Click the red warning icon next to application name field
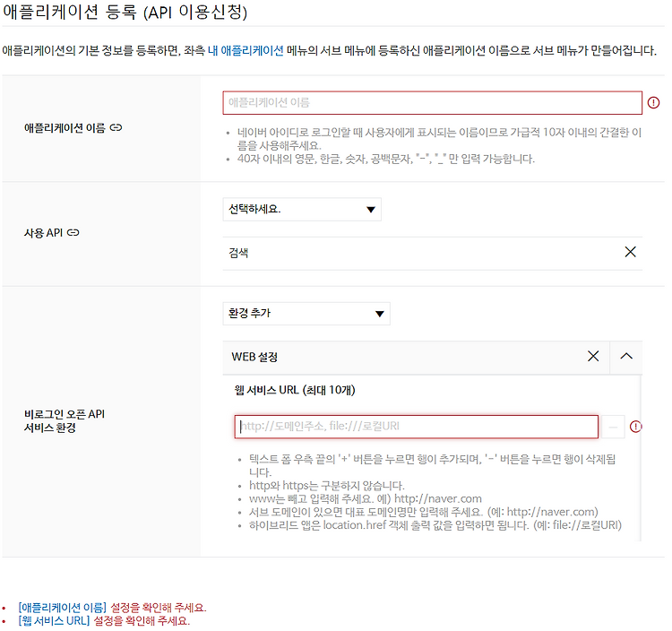The width and height of the screenshot is (672, 631). pyautogui.click(x=653, y=102)
